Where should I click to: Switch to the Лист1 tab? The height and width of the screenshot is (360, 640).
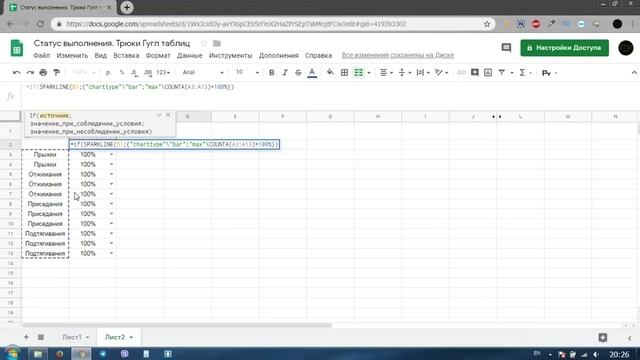click(72, 337)
